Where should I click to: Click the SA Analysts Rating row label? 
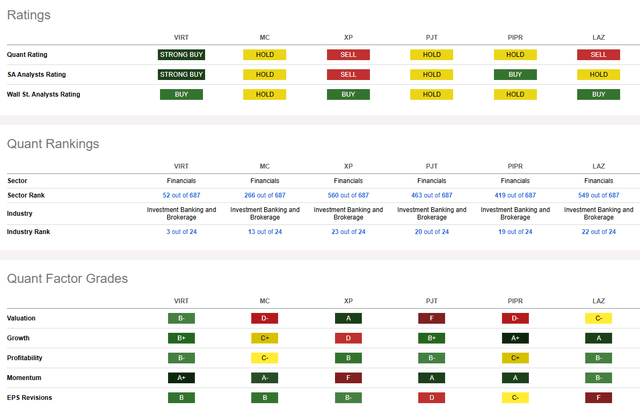click(x=36, y=75)
